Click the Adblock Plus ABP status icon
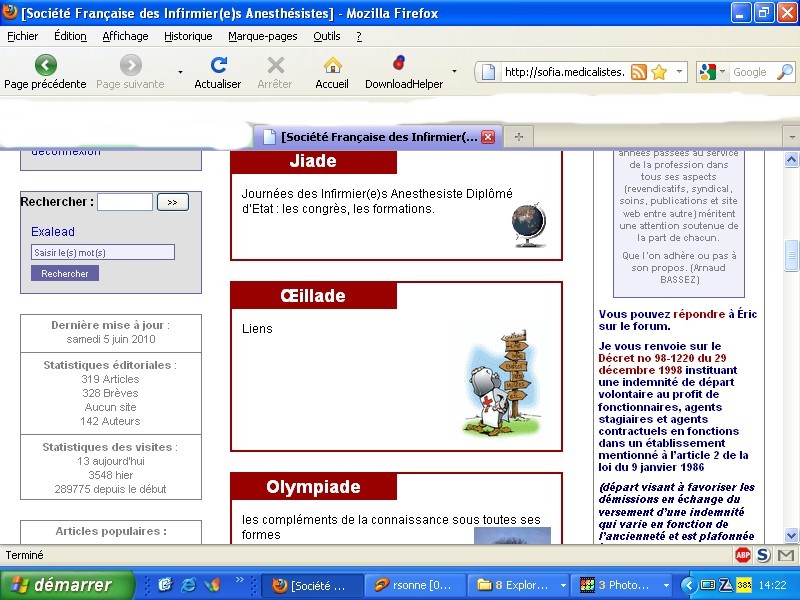Image resolution: width=800 pixels, height=600 pixels. tap(743, 555)
